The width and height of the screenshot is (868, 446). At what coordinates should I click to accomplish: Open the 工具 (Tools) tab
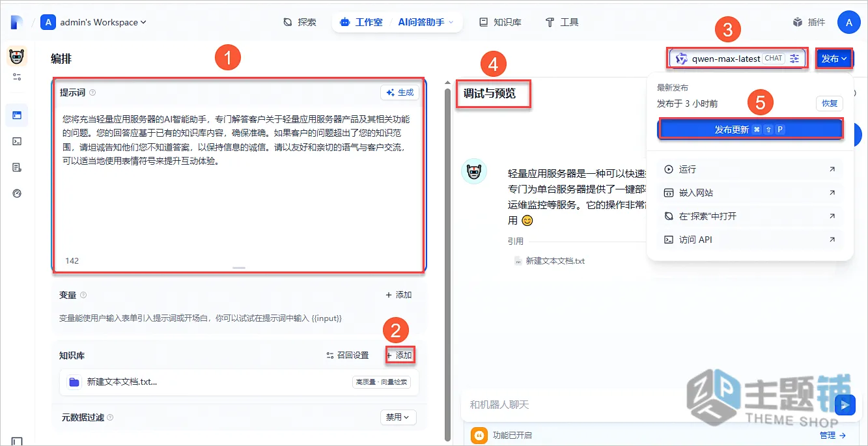(x=562, y=22)
